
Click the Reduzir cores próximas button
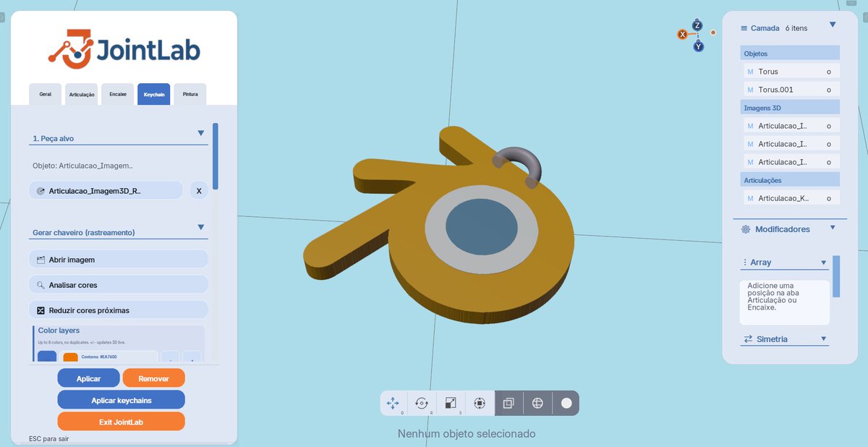tap(119, 310)
